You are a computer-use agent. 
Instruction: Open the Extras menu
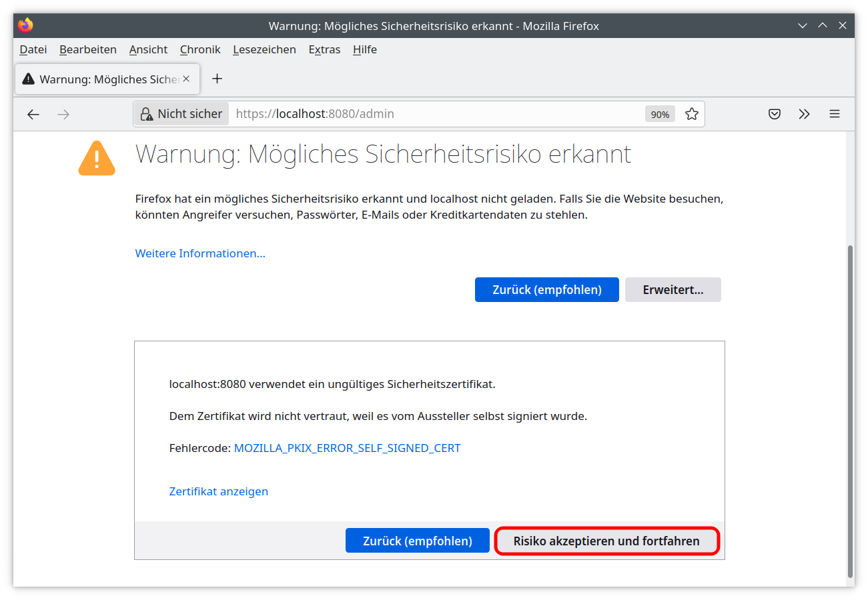[324, 49]
